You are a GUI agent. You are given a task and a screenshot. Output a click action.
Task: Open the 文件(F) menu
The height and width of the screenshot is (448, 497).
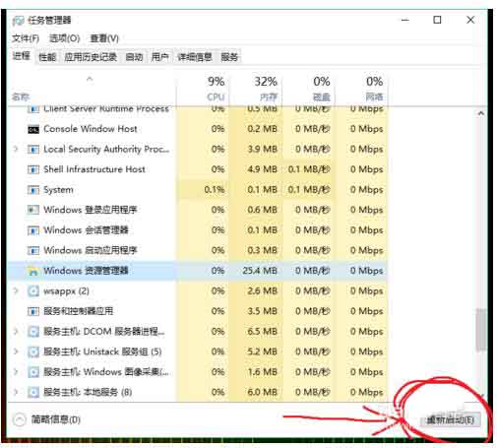click(26, 38)
